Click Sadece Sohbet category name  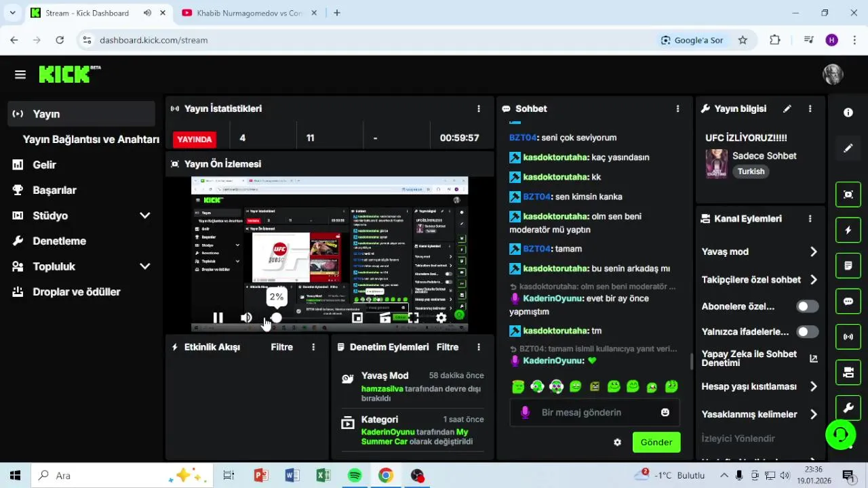[x=764, y=156]
